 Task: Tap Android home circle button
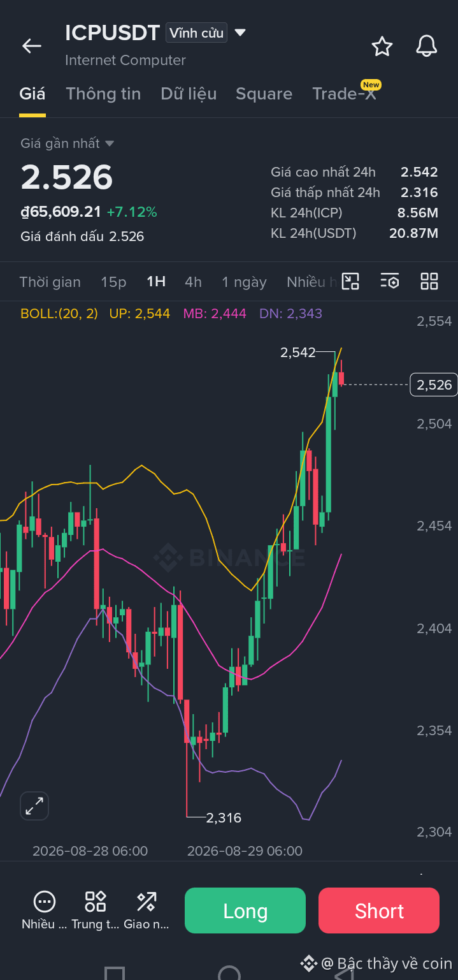point(229,974)
